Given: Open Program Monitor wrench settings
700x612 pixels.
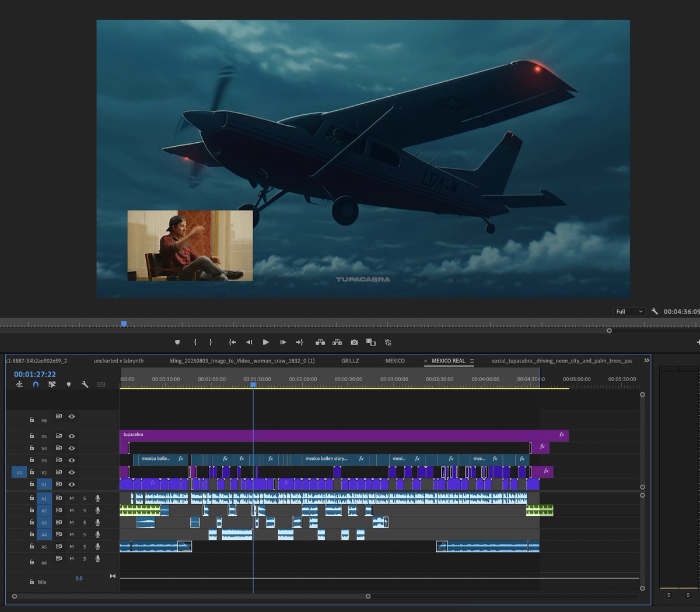Looking at the screenshot, I should [x=654, y=311].
